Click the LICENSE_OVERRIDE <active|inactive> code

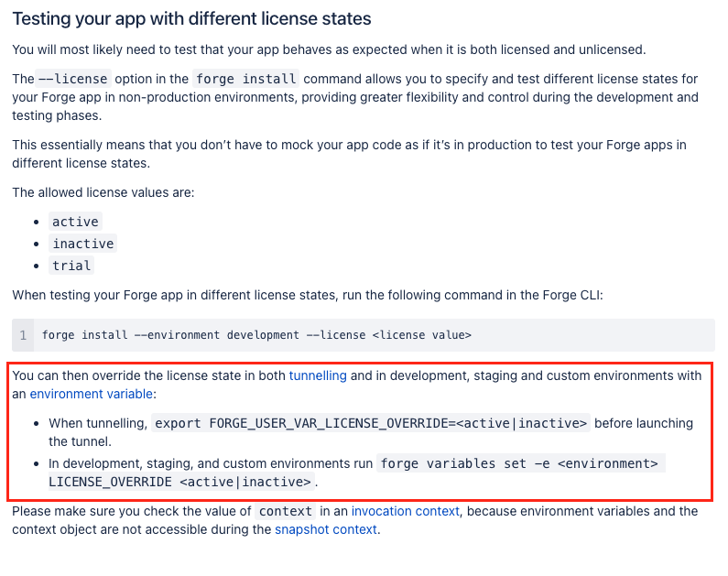point(179,482)
